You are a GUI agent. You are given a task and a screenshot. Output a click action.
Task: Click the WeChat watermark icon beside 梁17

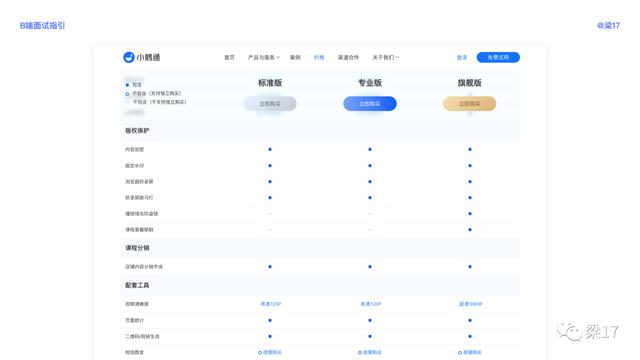pos(569,331)
